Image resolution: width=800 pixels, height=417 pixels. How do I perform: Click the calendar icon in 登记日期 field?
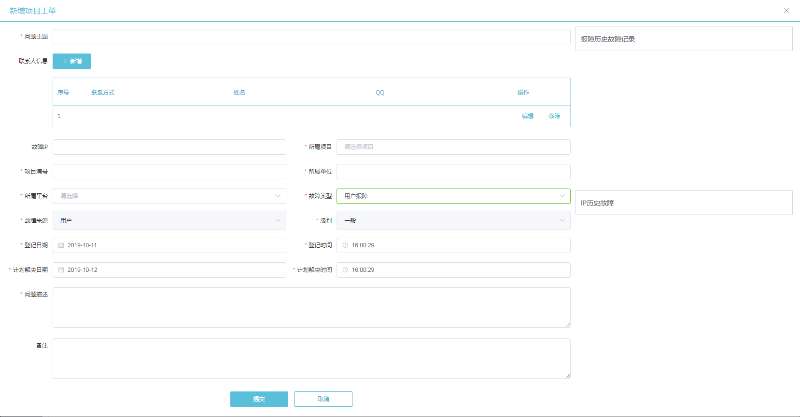point(61,245)
